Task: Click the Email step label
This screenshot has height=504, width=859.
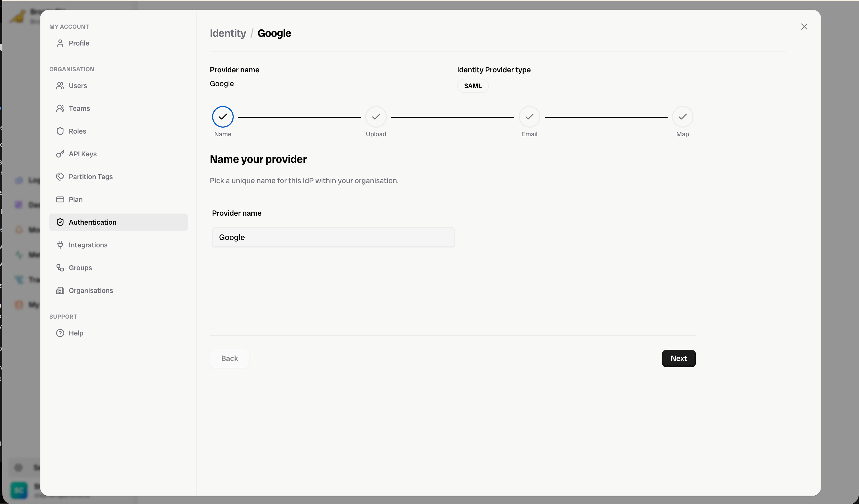Action: point(529,134)
